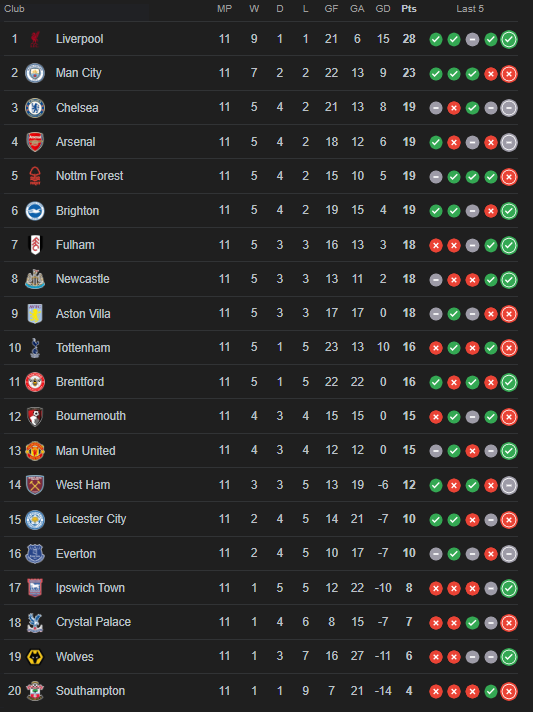Click Liverpool's most recent win indicator
Image resolution: width=533 pixels, height=712 pixels.
pyautogui.click(x=509, y=40)
